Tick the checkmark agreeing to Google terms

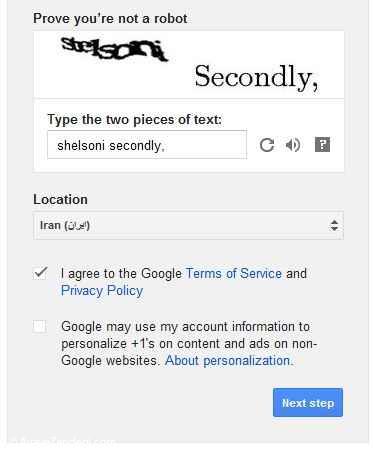pyautogui.click(x=41, y=273)
